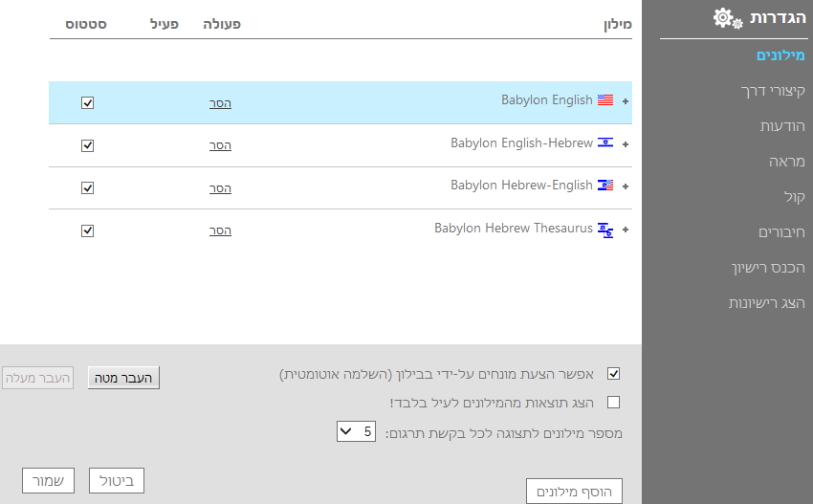Click the הוסף מילונים button

click(574, 491)
